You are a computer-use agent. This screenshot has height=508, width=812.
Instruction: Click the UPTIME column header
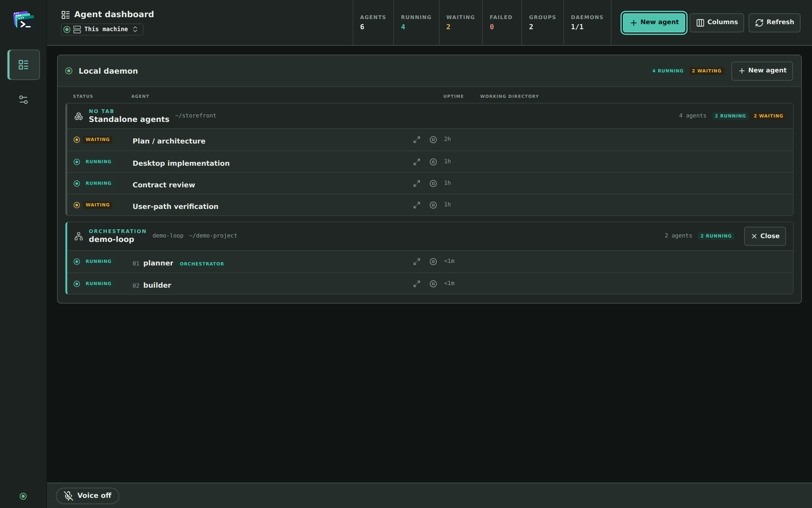[453, 97]
